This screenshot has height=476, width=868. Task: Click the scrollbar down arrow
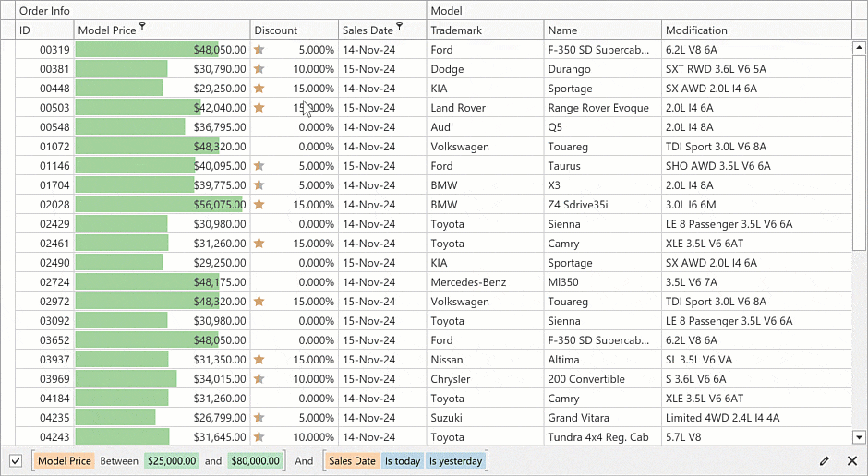coord(859,437)
